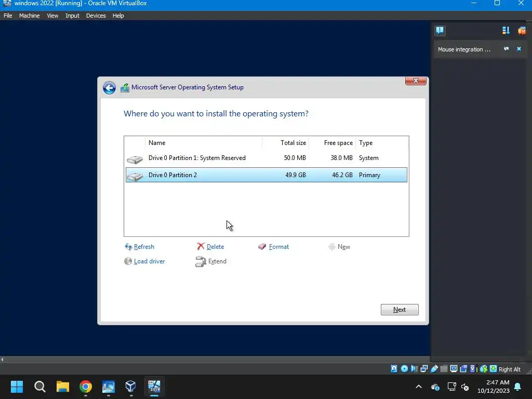Click the Next button
Viewport: 532px width, 399px height.
tap(400, 310)
